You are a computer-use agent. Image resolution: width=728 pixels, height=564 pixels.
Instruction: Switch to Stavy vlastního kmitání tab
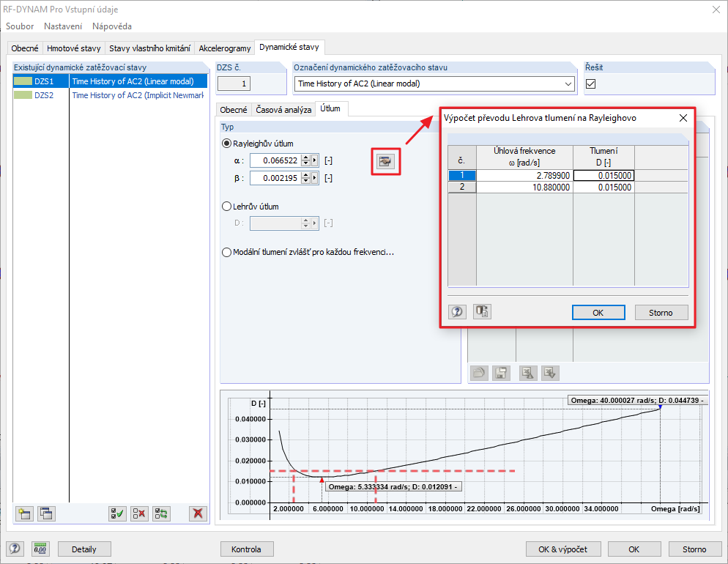pos(149,48)
